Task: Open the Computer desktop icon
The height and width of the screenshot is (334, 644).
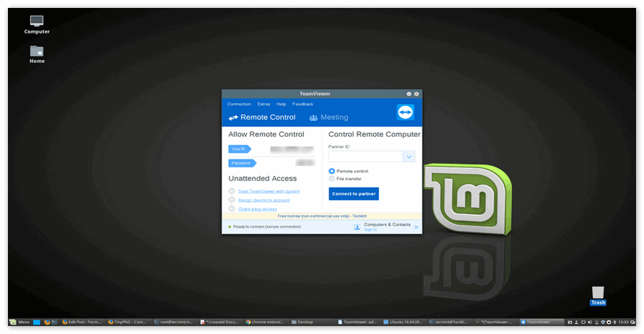Action: 37,22
